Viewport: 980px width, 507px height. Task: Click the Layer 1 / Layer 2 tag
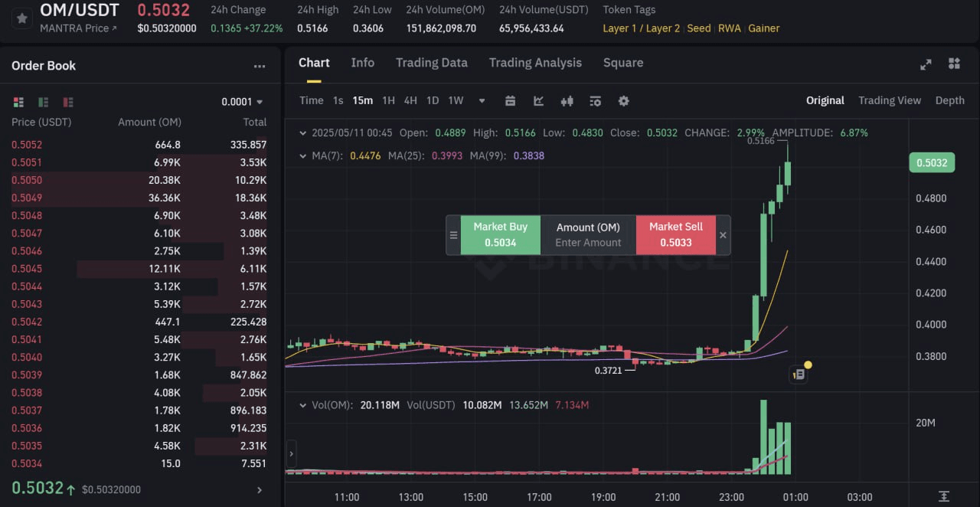point(642,28)
